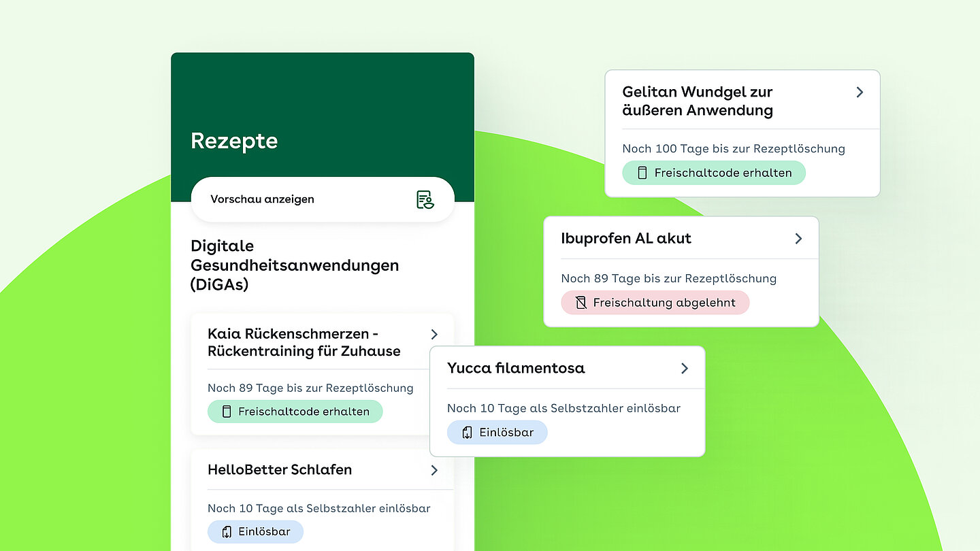Select the Rezepte header title

[234, 141]
